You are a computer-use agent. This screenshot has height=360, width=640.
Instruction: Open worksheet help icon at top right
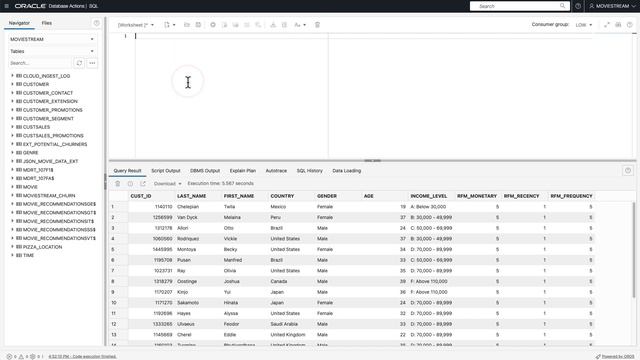[x=629, y=25]
